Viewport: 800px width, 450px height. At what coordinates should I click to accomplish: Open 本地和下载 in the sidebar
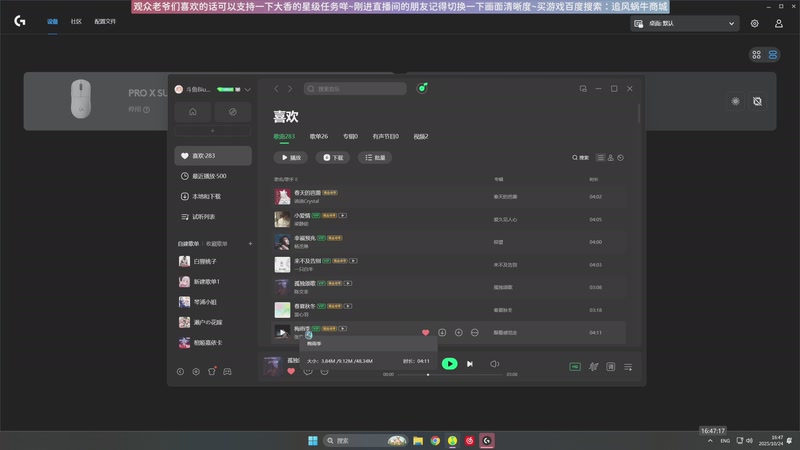coord(213,196)
